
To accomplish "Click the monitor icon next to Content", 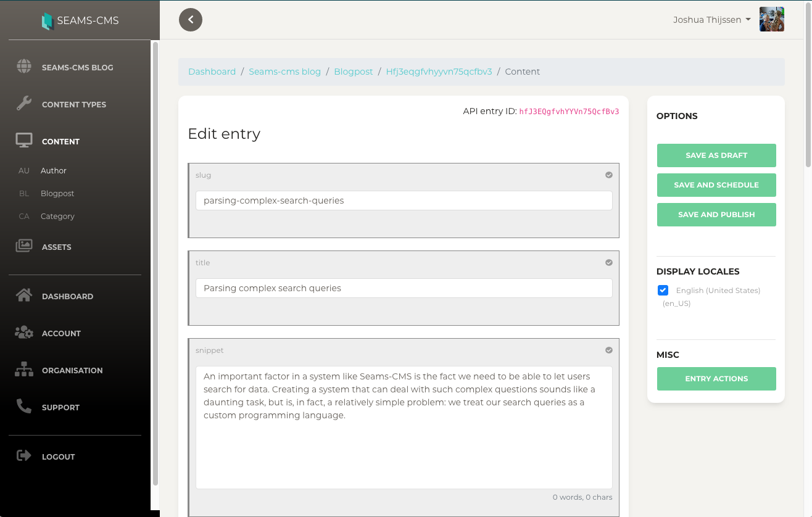I will tap(24, 141).
